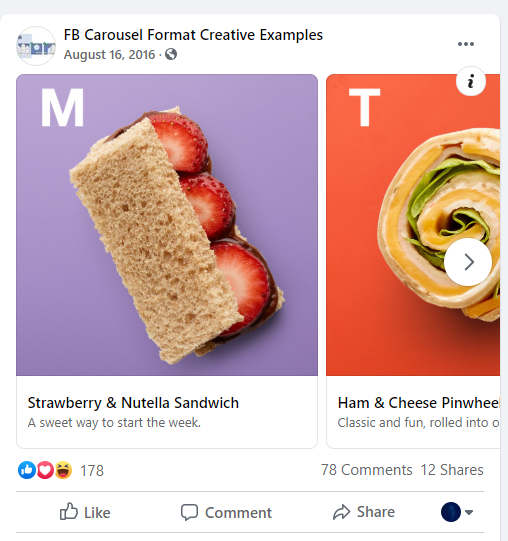Click the Strawberry & Nutella Sandwich title

[x=133, y=403]
